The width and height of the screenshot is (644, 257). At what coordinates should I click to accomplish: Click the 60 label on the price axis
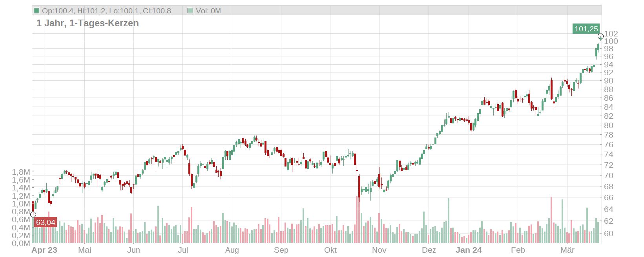(608, 233)
